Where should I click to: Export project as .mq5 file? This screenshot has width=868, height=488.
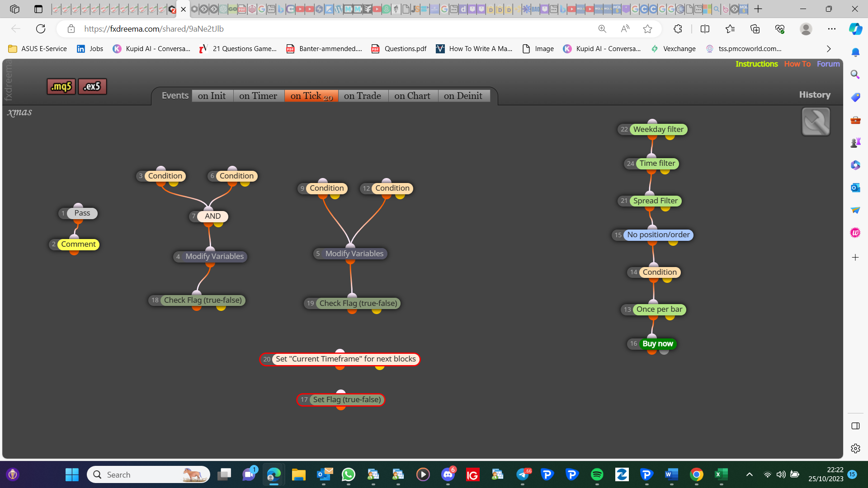[61, 86]
